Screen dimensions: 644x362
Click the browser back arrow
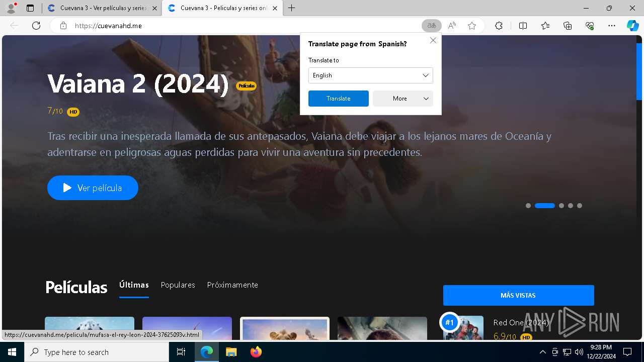tap(14, 26)
